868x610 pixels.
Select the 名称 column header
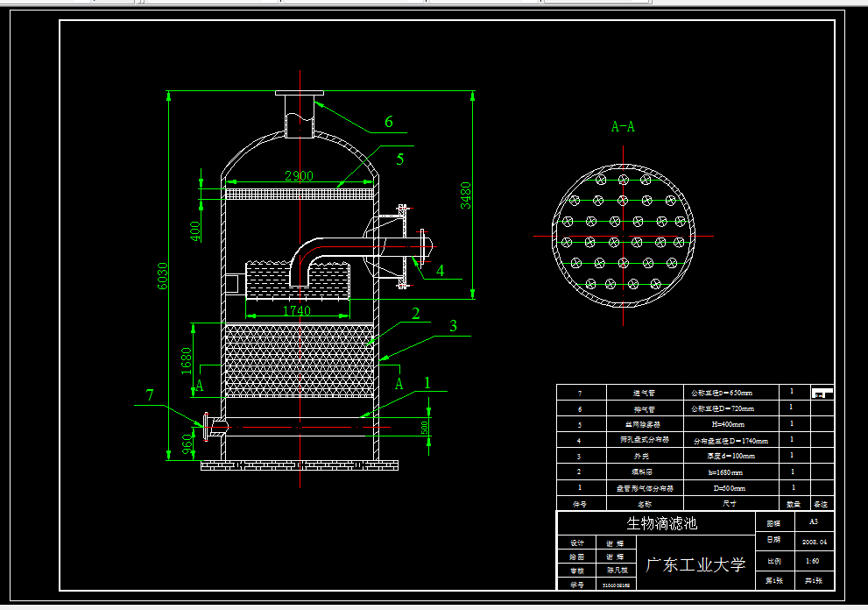645,504
